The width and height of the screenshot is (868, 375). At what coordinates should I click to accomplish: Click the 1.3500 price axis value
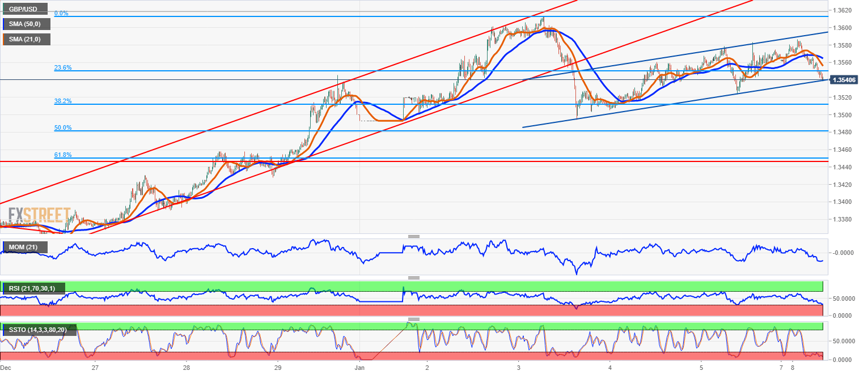click(x=842, y=115)
